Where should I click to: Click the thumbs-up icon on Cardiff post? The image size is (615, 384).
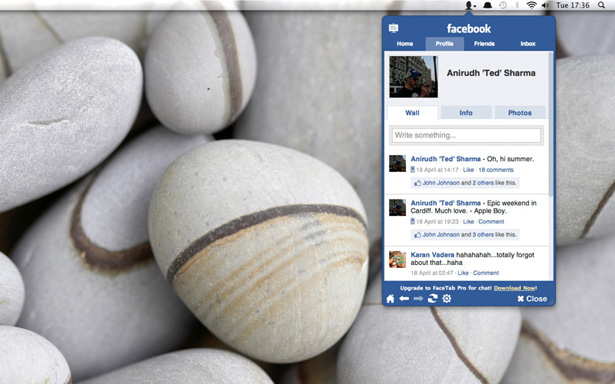pyautogui.click(x=417, y=235)
